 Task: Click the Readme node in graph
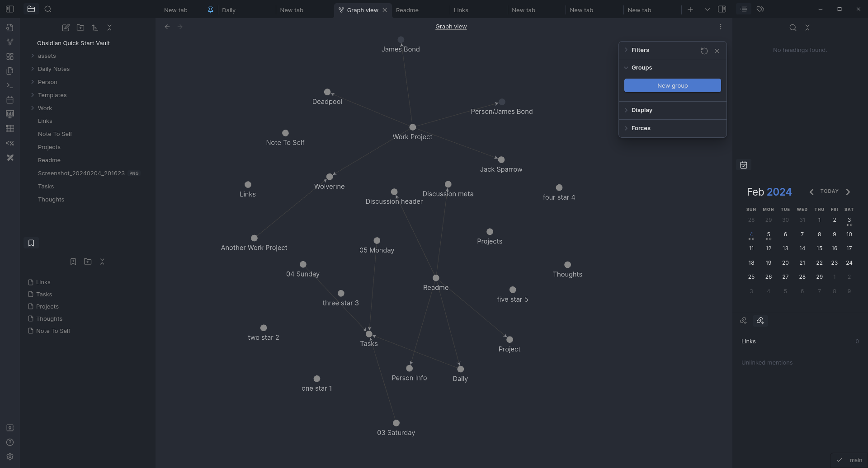(x=436, y=278)
